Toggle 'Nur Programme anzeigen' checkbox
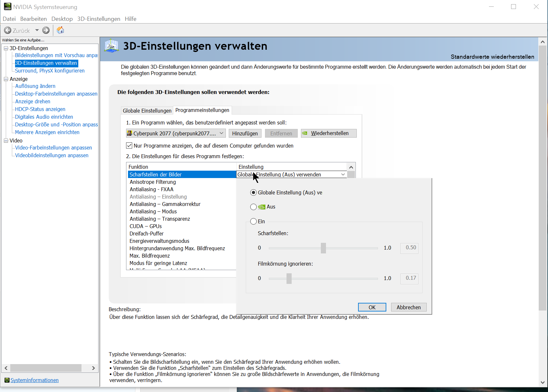Image resolution: width=548 pixels, height=392 pixels. (129, 146)
